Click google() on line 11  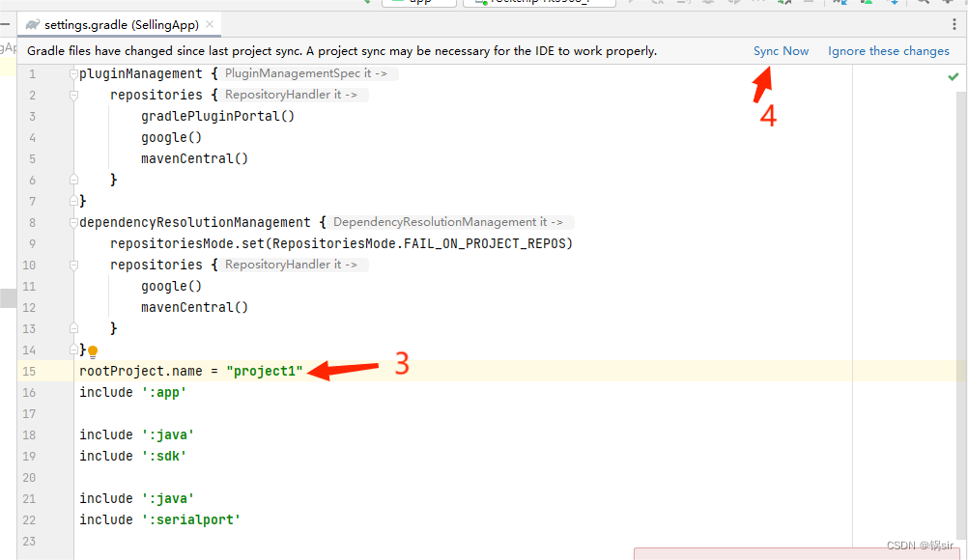pyautogui.click(x=172, y=286)
